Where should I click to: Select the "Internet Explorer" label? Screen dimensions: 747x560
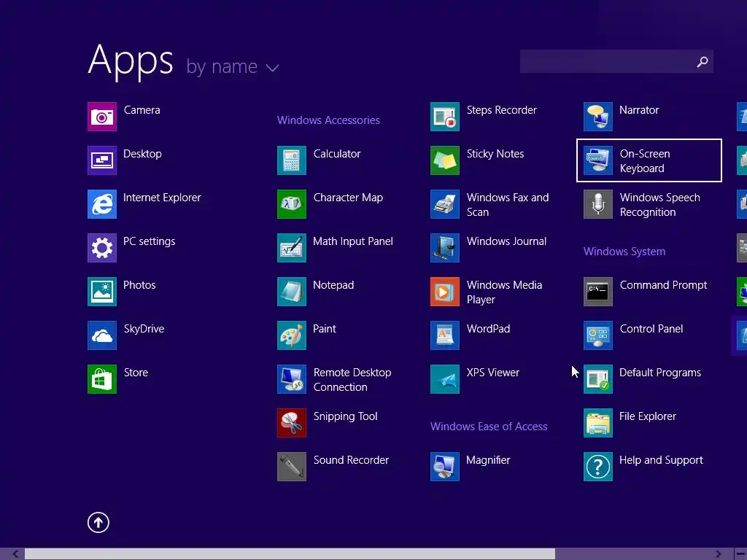click(162, 198)
